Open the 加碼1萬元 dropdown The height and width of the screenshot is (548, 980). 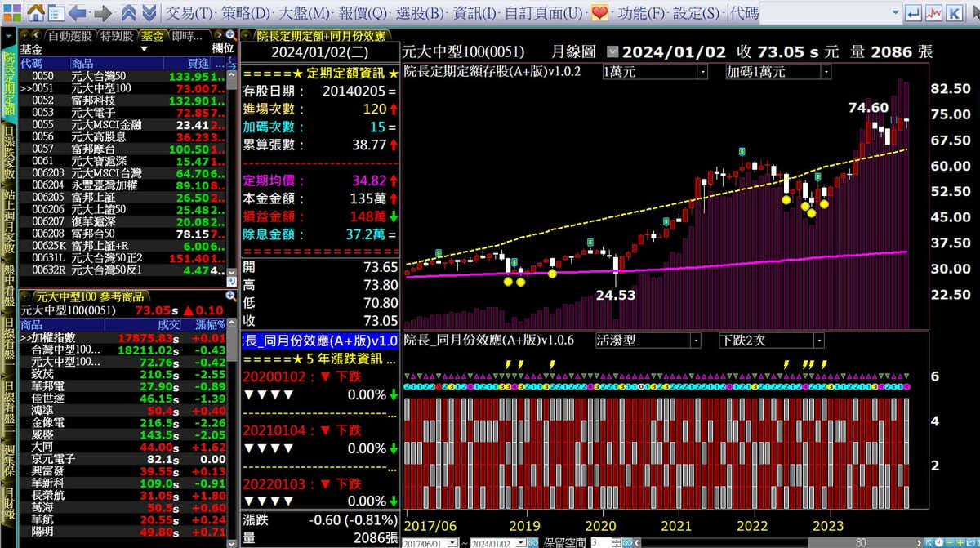click(x=825, y=72)
